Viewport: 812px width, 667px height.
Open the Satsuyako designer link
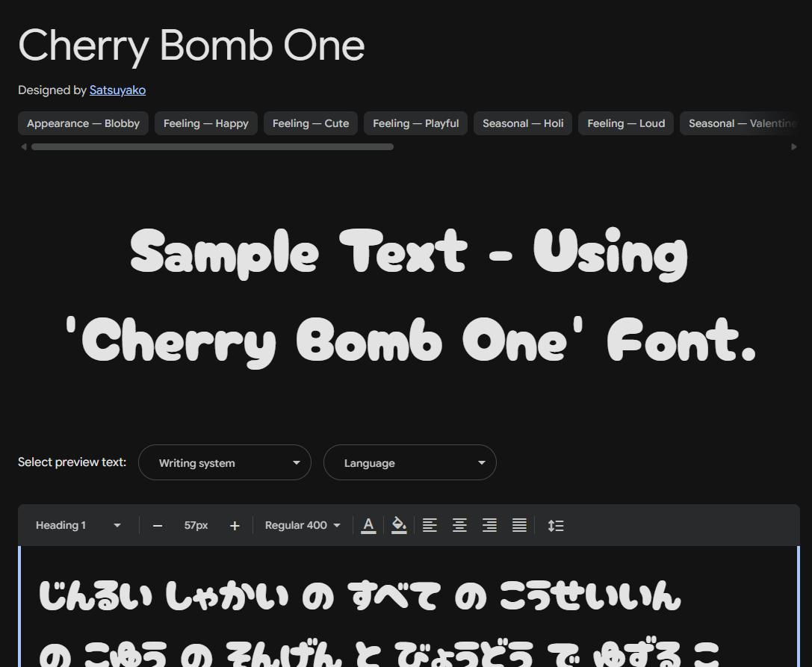click(x=117, y=90)
